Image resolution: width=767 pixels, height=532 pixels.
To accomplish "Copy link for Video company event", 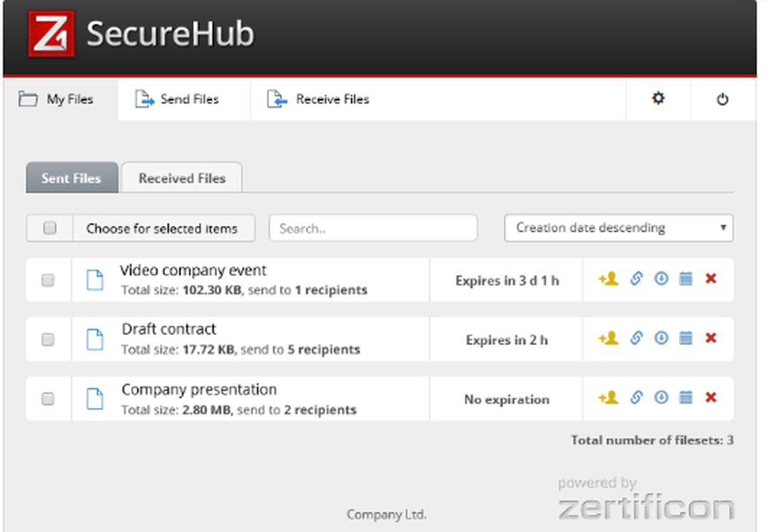I will [636, 279].
